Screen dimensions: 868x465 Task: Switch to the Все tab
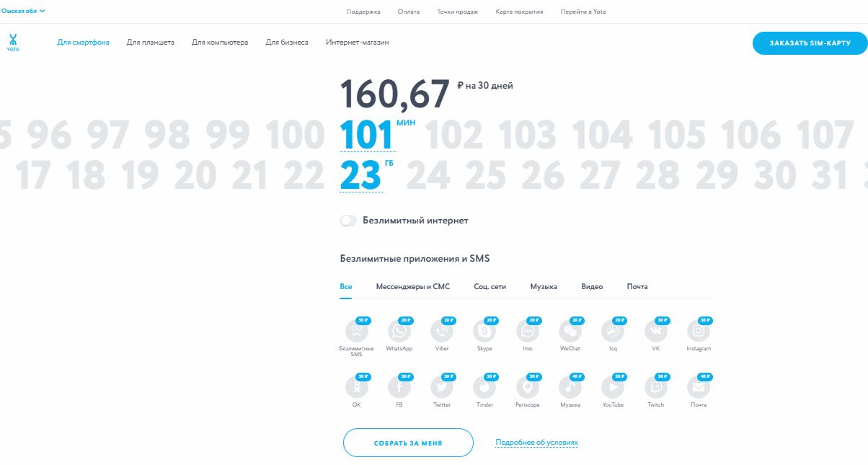[346, 287]
